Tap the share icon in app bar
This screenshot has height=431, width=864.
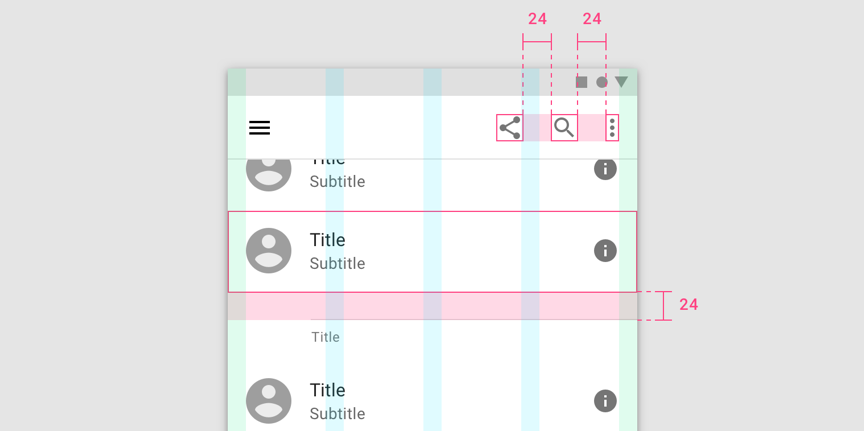(510, 128)
